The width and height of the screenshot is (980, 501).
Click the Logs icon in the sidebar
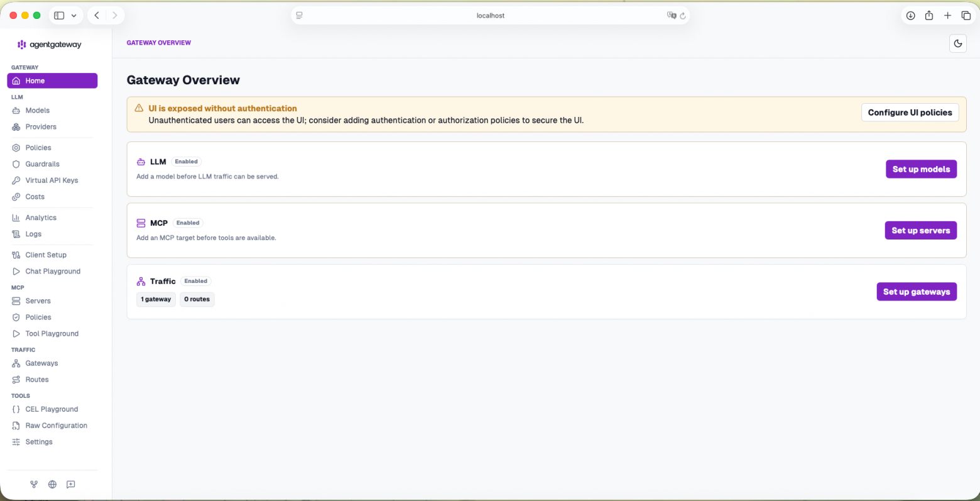point(16,234)
